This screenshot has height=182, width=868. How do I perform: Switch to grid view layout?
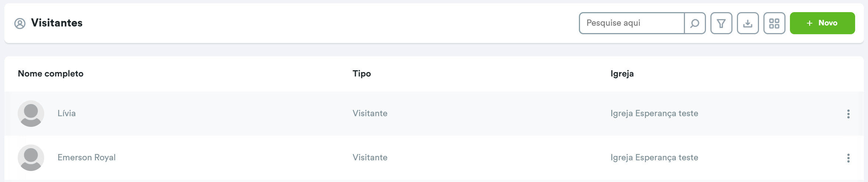[774, 24]
